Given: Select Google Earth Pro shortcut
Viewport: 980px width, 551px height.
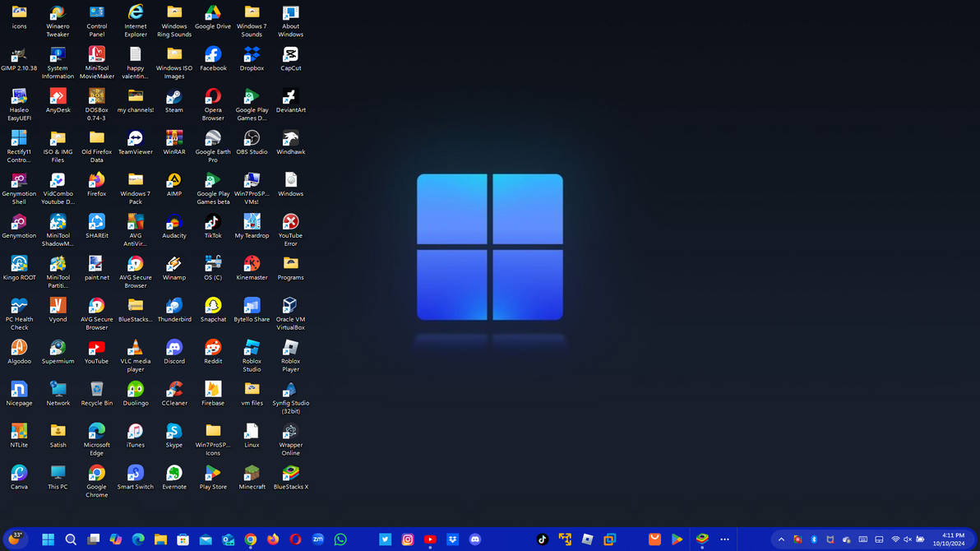Looking at the screenshot, I should tap(213, 146).
